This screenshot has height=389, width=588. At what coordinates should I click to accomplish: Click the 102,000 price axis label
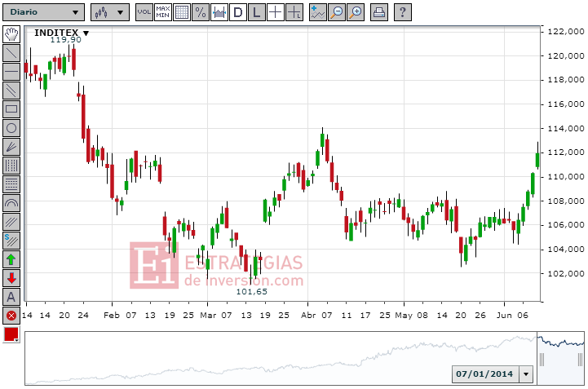pyautogui.click(x=566, y=273)
